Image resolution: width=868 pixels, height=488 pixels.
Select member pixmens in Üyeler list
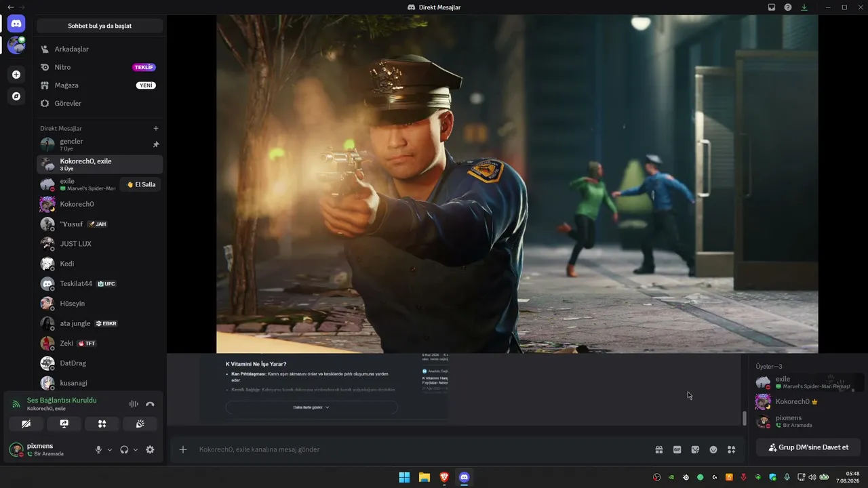point(809,421)
